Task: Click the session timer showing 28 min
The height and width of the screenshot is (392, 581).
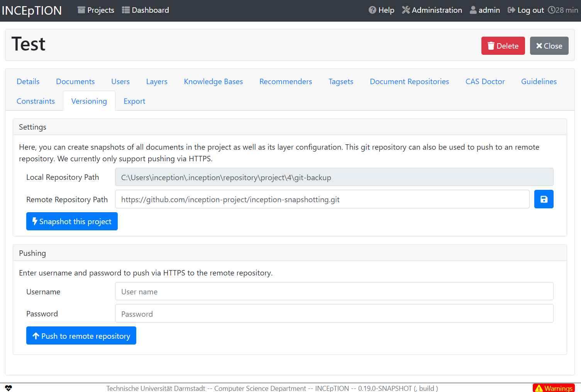Action: coord(562,10)
